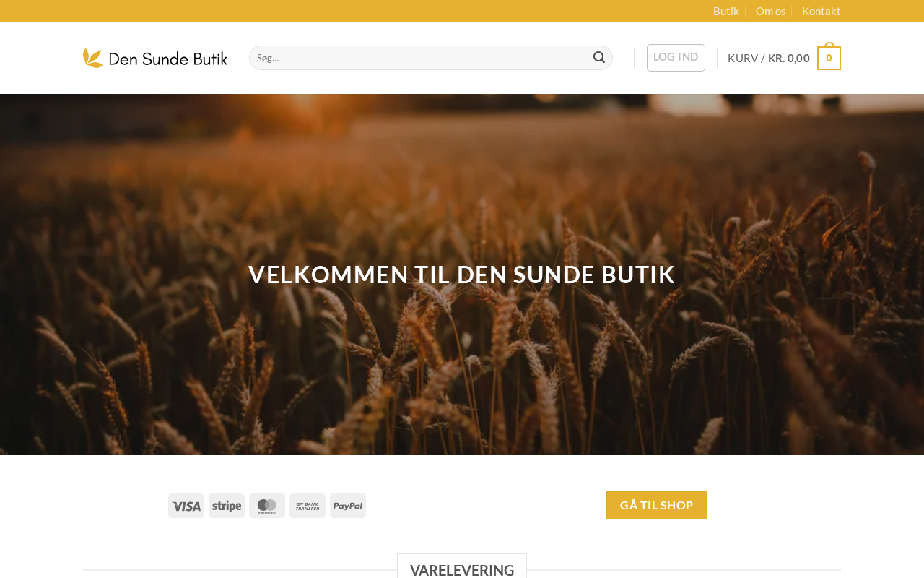924x578 pixels.
Task: Click the leaf emblem in logo
Action: (x=93, y=58)
